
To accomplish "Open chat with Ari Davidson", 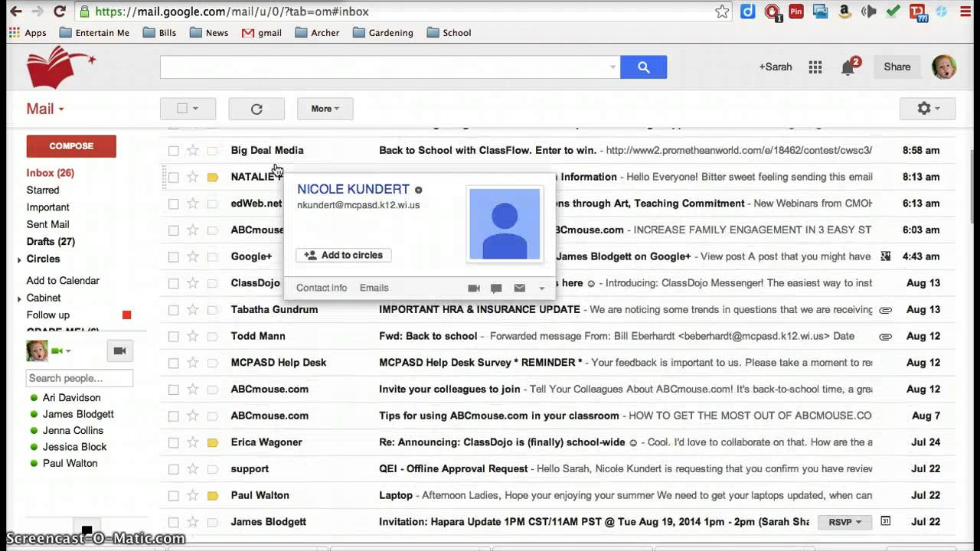I will [x=71, y=398].
